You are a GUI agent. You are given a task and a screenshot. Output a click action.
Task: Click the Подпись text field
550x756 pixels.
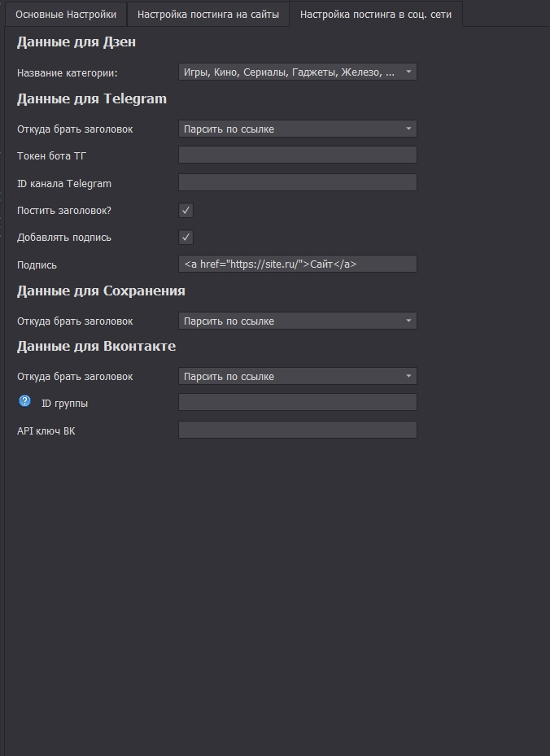click(x=297, y=264)
